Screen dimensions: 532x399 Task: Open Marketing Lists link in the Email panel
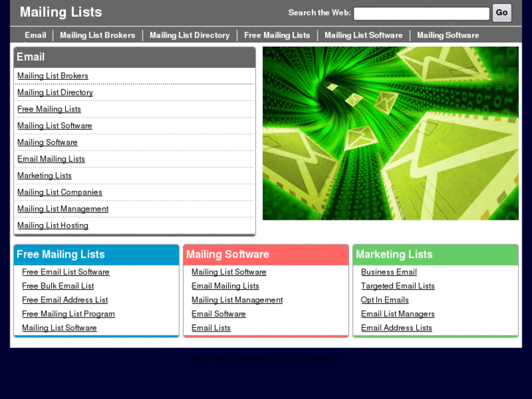tap(45, 176)
